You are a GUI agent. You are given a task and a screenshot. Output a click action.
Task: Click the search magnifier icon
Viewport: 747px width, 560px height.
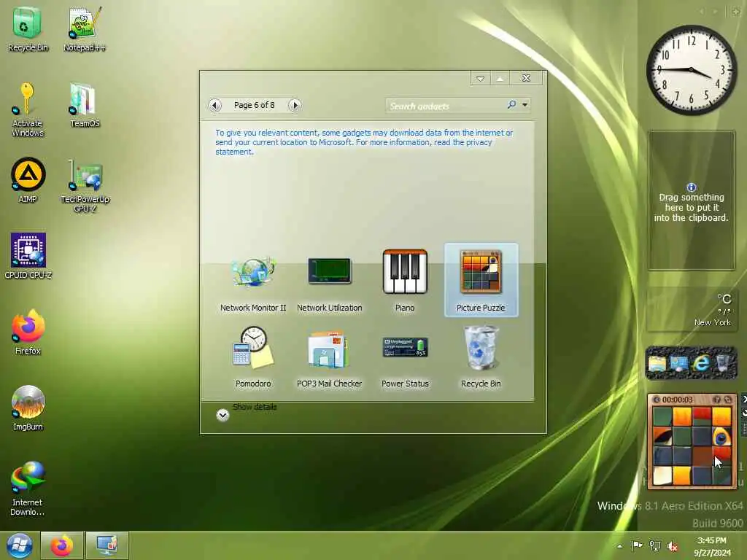tap(511, 104)
